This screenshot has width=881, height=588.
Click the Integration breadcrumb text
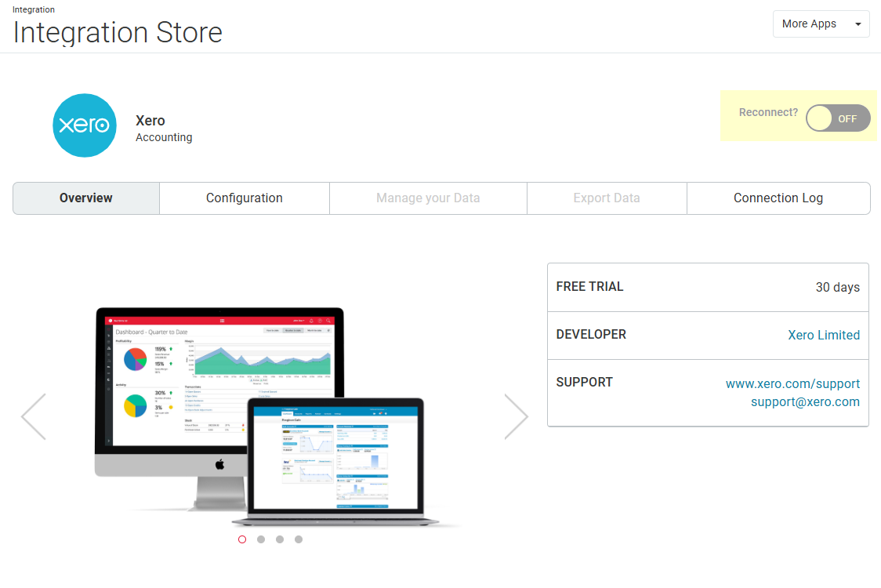coord(34,9)
